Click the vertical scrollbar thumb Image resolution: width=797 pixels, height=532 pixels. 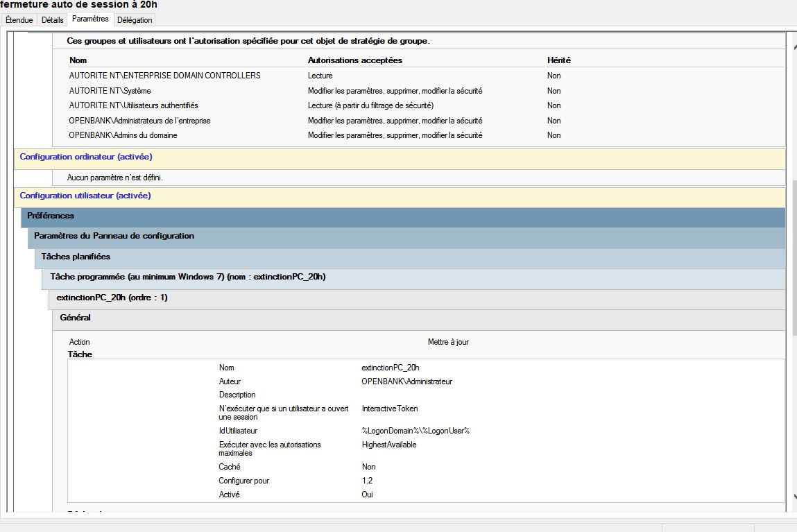[x=794, y=257]
